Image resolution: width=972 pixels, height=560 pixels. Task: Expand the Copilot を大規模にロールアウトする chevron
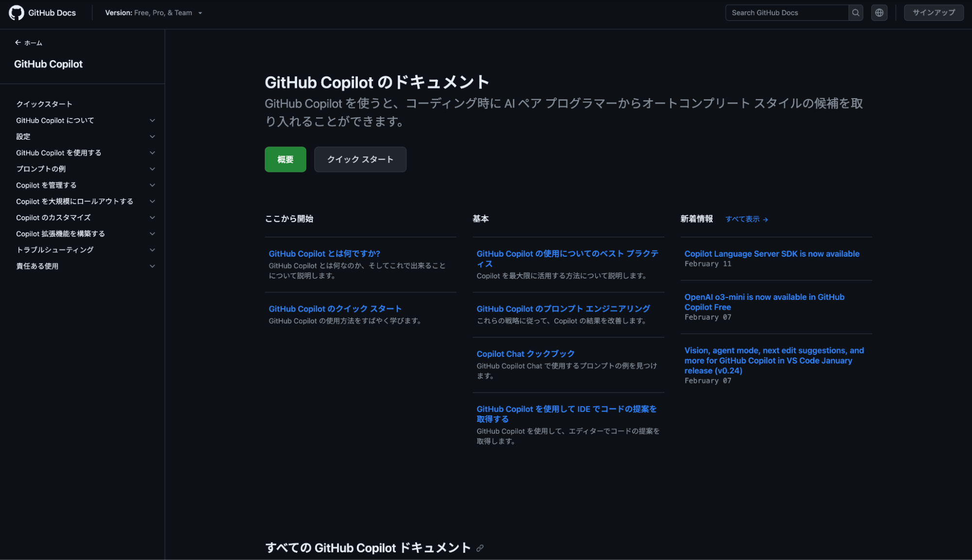coord(152,201)
